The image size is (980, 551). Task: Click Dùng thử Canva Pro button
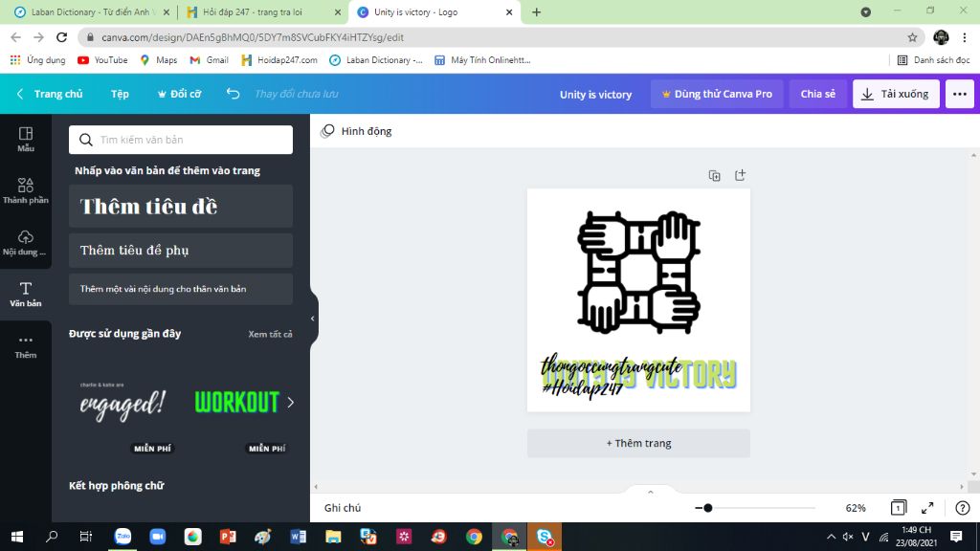click(717, 94)
